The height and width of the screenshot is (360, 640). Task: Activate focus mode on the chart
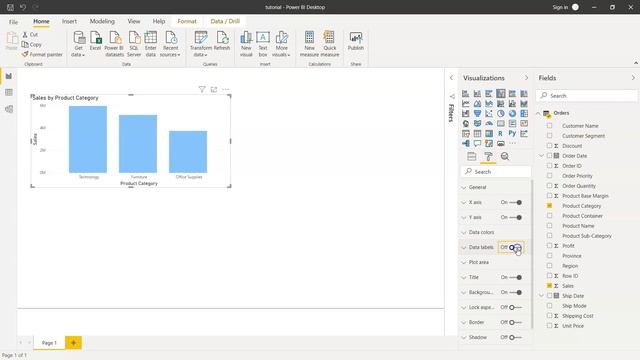(213, 89)
